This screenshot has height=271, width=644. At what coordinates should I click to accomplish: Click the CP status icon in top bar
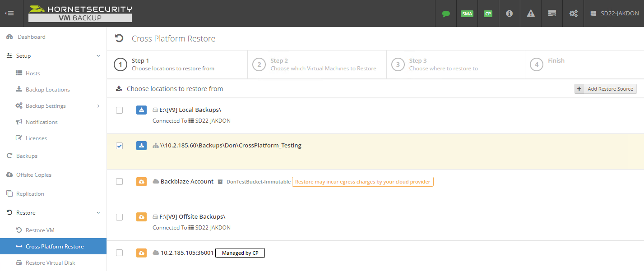488,14
